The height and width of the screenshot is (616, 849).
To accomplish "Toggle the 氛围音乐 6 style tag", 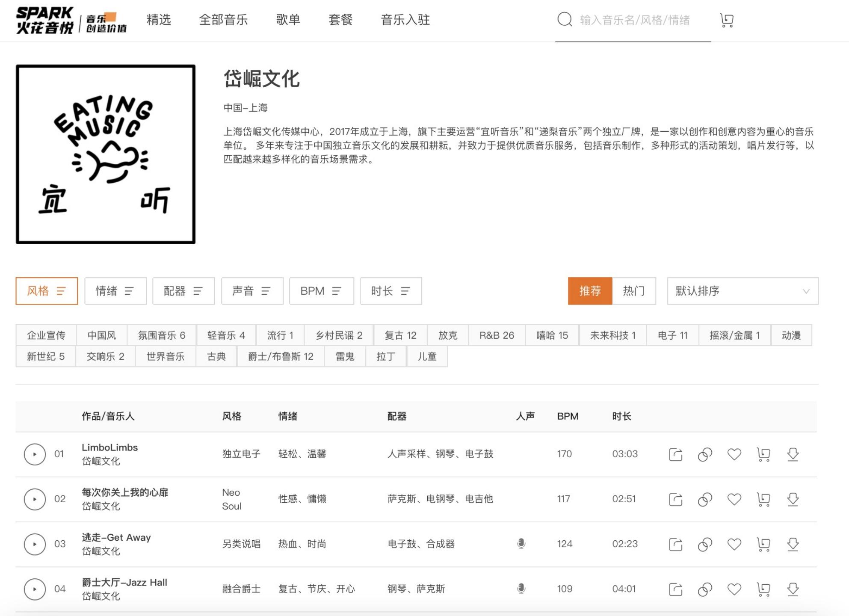I will [x=162, y=335].
